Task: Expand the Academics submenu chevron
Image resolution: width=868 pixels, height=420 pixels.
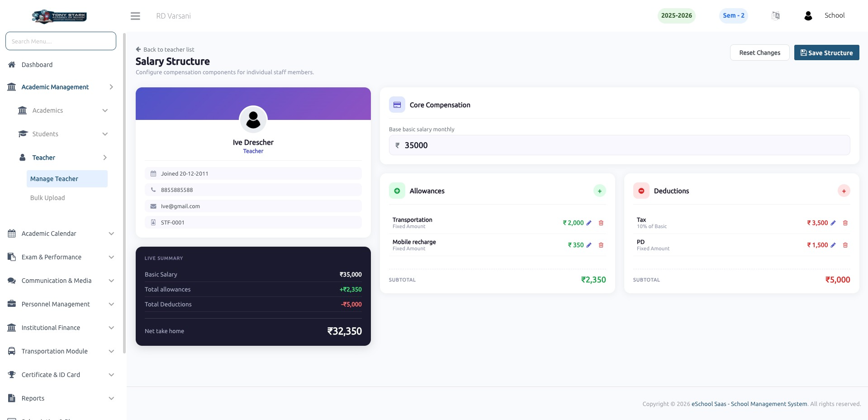Action: point(105,110)
